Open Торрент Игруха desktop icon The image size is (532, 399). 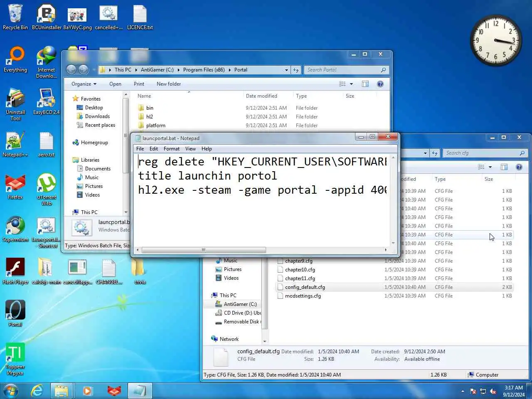15,359
